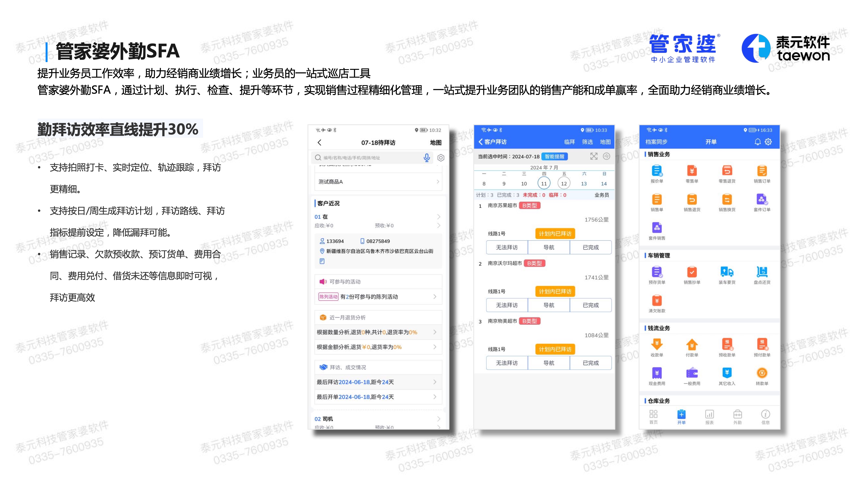Tap 已完成 for 南京物美超市
Viewport: 868px width, 488px height.
coord(591,363)
